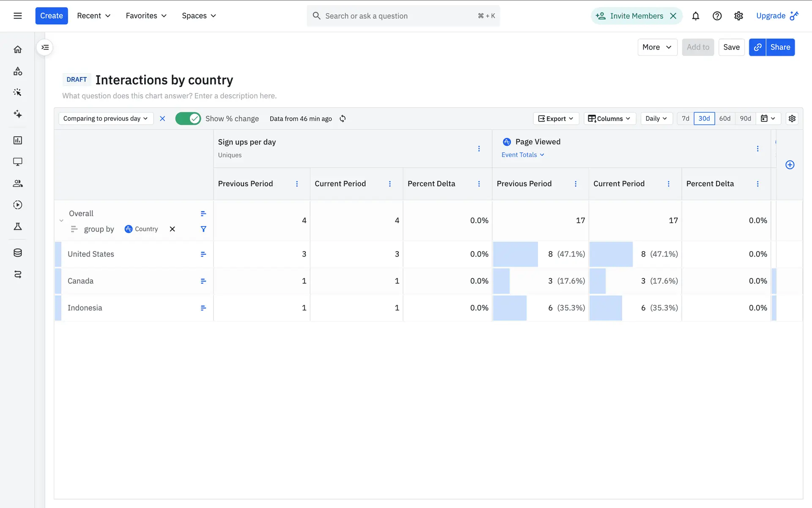
Task: Click the refresh data icon
Action: click(343, 119)
